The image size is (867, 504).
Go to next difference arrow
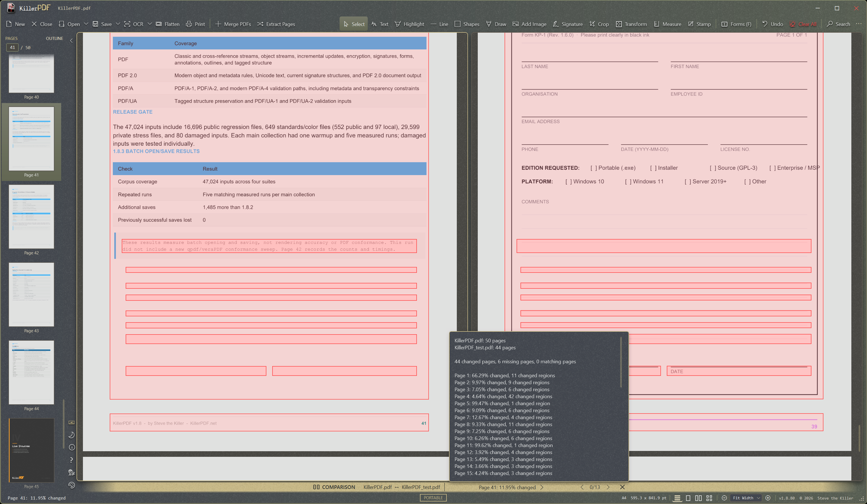click(x=608, y=487)
